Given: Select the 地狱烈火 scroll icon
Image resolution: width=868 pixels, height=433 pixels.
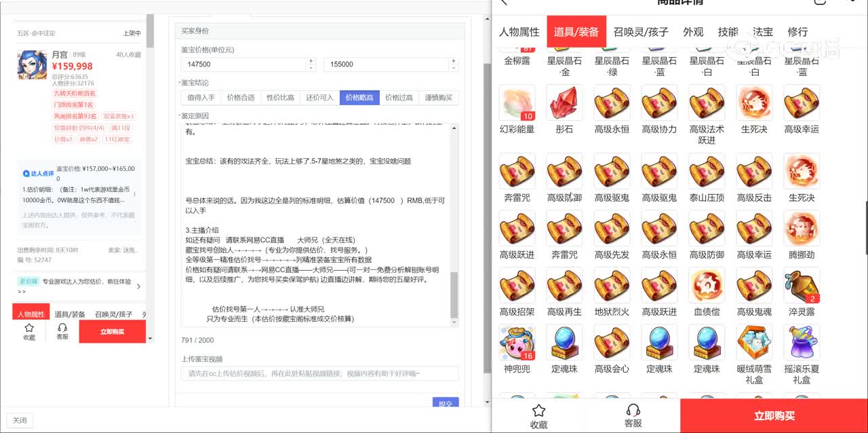Looking at the screenshot, I should pyautogui.click(x=612, y=285).
